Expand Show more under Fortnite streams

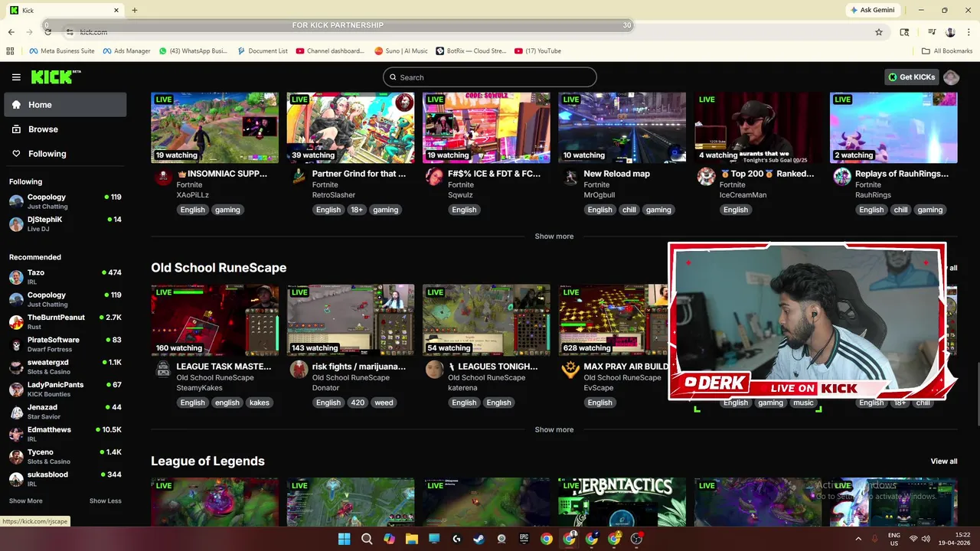[x=554, y=236]
